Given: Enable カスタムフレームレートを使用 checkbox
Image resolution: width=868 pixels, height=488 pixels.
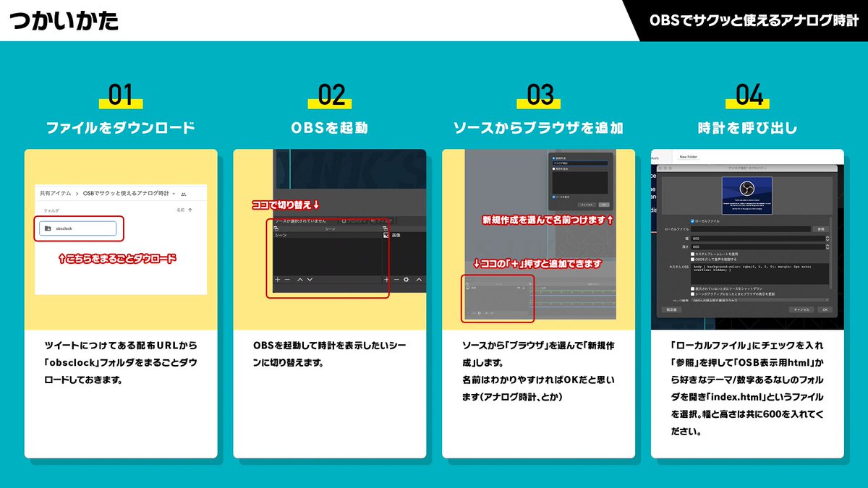Looking at the screenshot, I should point(692,254).
